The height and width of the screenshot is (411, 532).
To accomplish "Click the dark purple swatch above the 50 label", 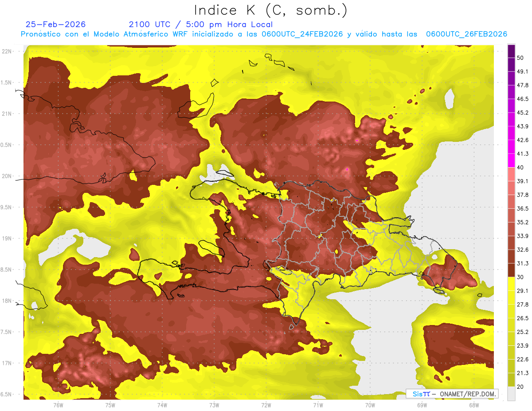I will point(511,51).
